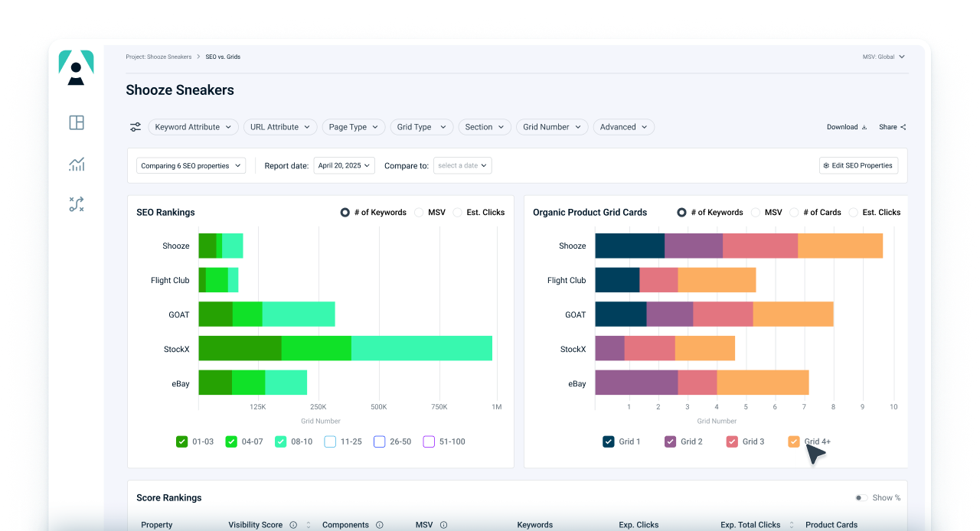
Task: Select Est. Clicks in SEO Rankings
Action: coord(458,212)
